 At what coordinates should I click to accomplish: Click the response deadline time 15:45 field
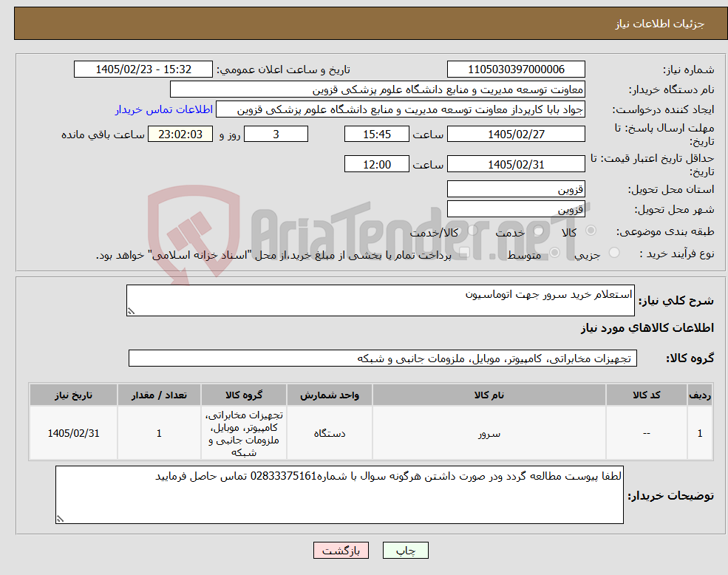click(x=376, y=135)
